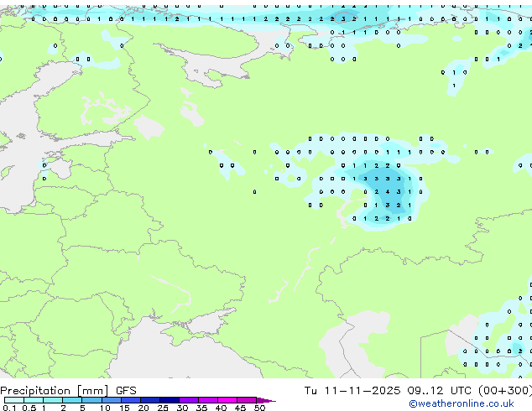Click the "35" legend scale label
This screenshot has width=532, height=411.
coord(201,408)
